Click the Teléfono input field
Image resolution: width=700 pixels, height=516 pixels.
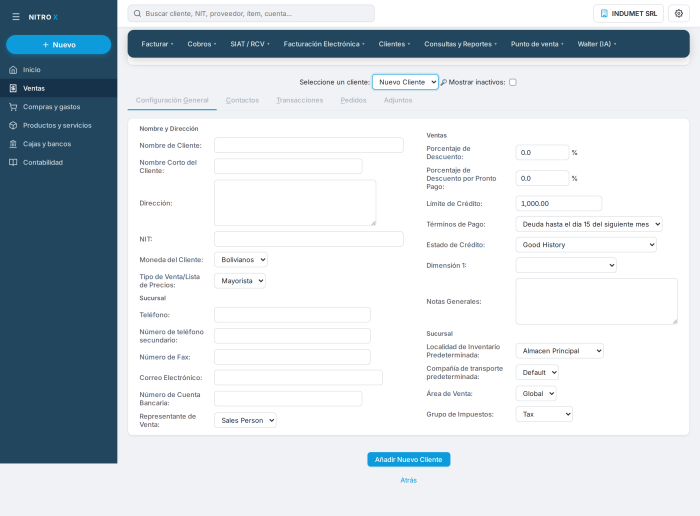tap(292, 315)
